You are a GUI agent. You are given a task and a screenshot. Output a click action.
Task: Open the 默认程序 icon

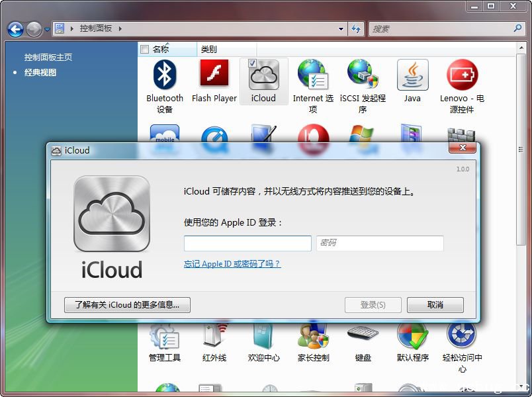tap(412, 343)
